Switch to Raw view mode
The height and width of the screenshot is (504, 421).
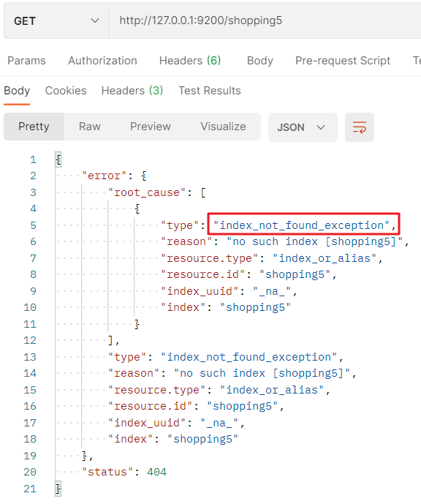point(90,127)
